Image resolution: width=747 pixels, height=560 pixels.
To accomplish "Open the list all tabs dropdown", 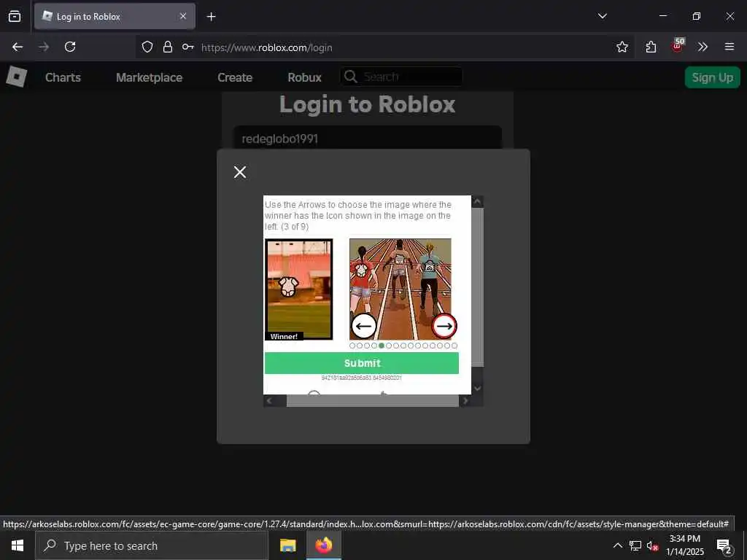I will point(602,16).
